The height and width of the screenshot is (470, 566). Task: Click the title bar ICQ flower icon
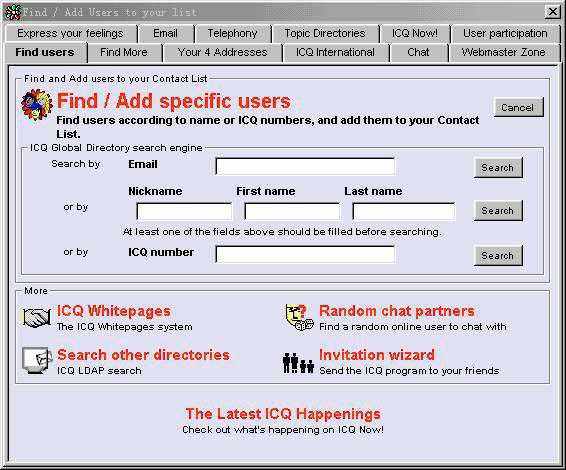(x=12, y=12)
